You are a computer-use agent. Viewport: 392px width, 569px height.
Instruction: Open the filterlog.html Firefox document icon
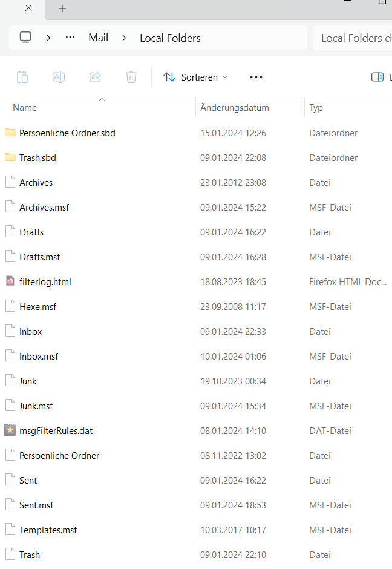pyautogui.click(x=10, y=281)
